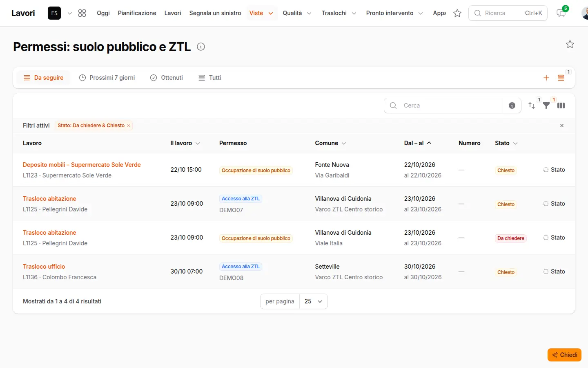This screenshot has width=588, height=368.
Task: Clear all active filters with the close x
Action: coord(562,126)
